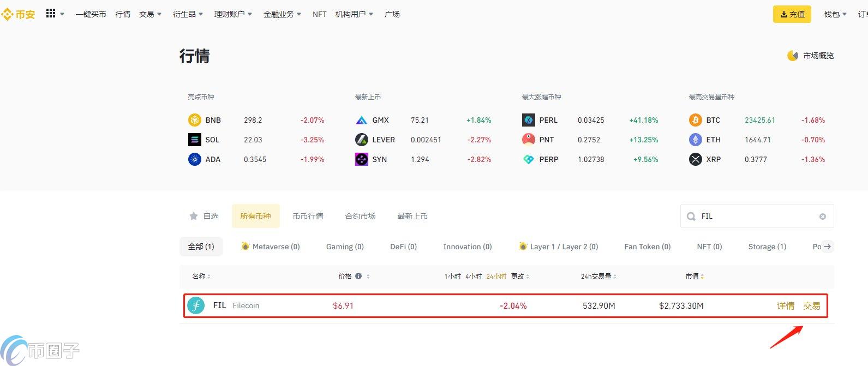Open the 钱包 wallet dropdown
868x366 pixels.
point(835,14)
